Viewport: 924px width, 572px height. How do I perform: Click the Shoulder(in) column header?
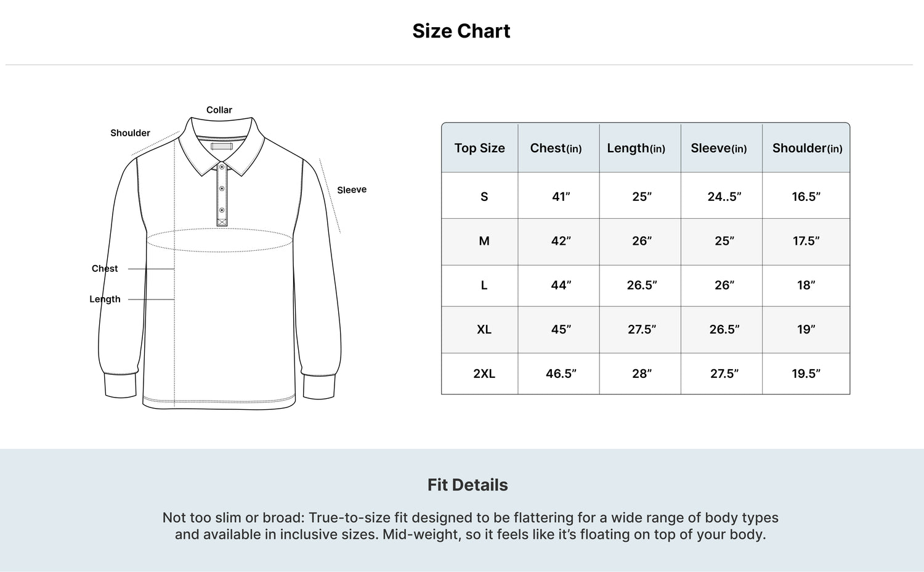808,148
